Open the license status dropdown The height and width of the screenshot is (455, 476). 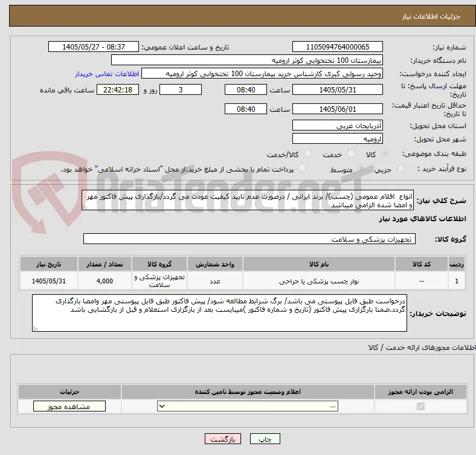click(x=248, y=407)
